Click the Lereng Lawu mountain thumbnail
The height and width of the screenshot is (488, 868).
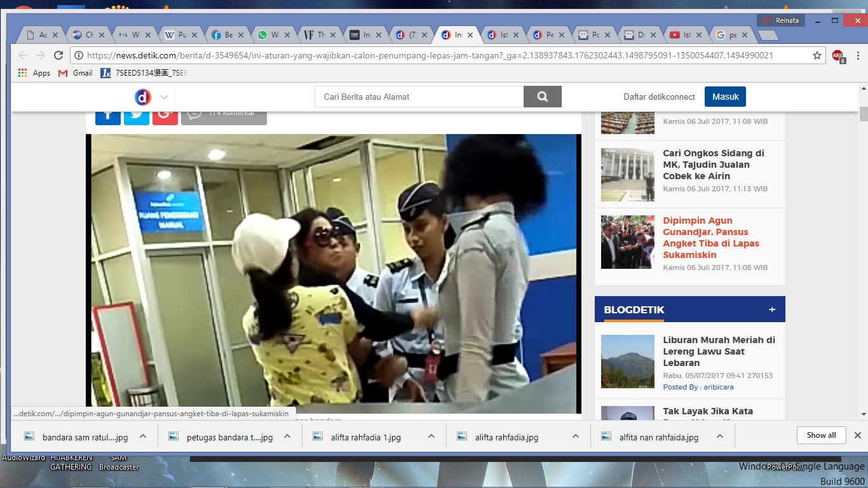[x=628, y=362]
